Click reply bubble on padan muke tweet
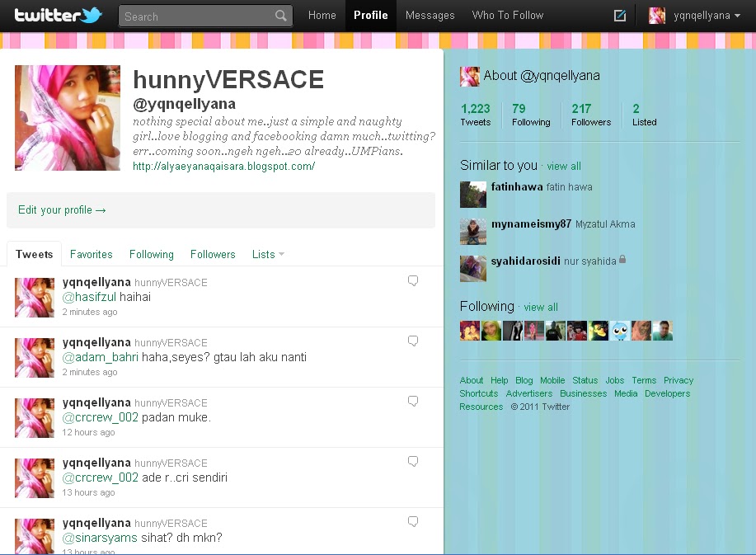 coord(413,401)
